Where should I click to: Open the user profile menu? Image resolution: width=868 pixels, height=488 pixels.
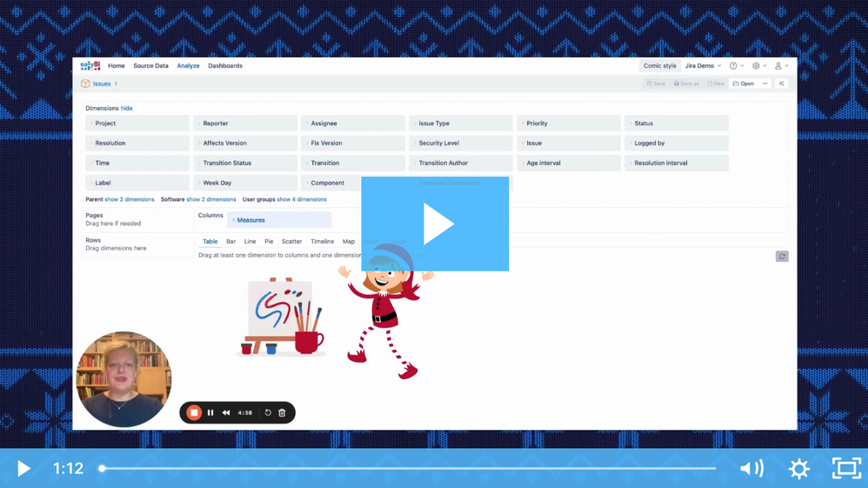click(781, 65)
